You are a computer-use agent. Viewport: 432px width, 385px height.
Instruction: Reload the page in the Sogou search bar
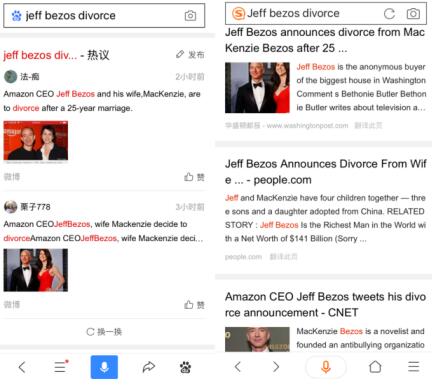[389, 13]
